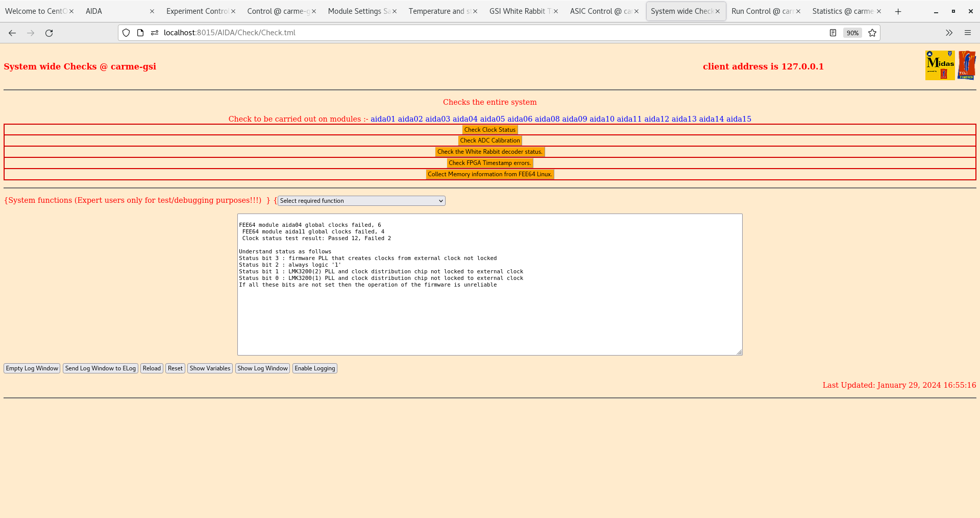Open a new browser tab

click(898, 11)
